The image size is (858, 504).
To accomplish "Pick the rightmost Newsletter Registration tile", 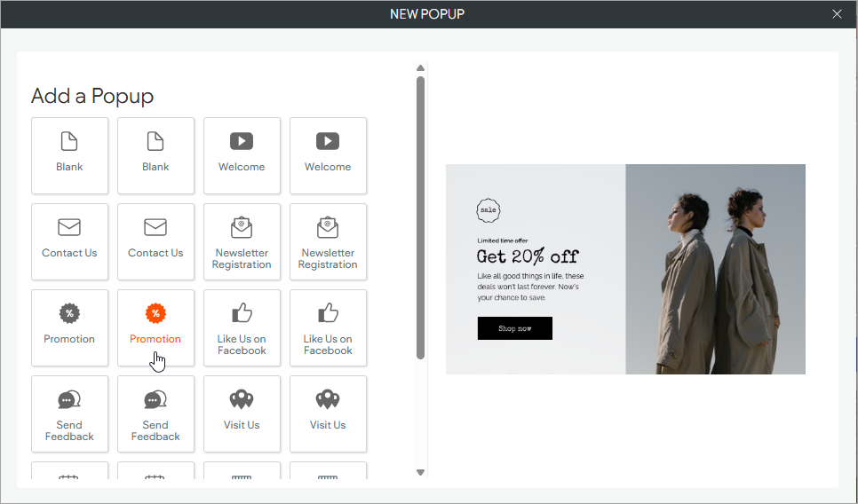I will [328, 241].
